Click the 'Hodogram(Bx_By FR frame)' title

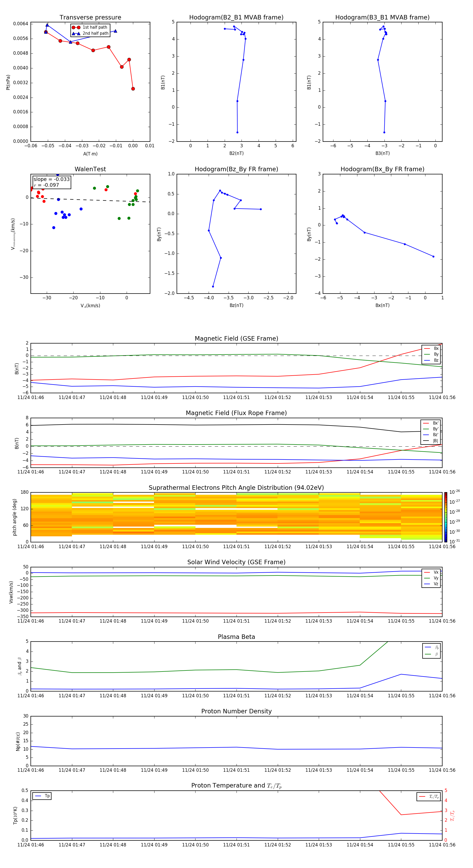(x=382, y=169)
